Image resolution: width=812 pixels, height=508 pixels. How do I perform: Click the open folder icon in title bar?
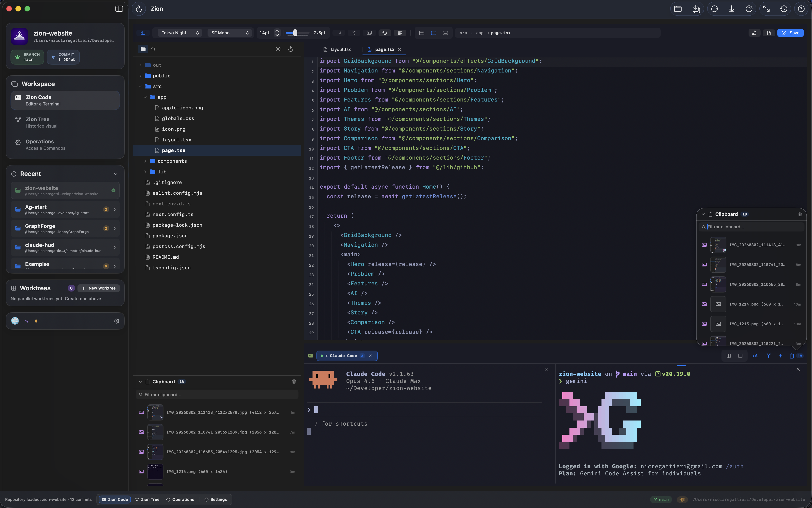678,9
